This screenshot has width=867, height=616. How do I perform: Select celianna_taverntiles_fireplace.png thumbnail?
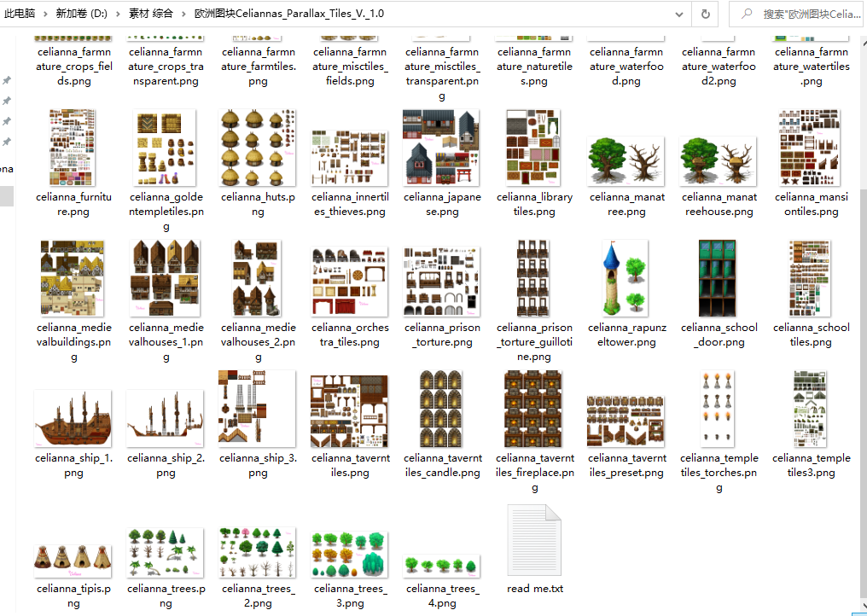pos(533,409)
